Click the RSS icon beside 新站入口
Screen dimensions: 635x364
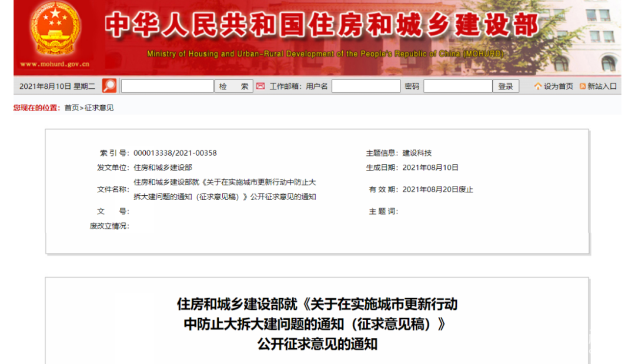[582, 86]
